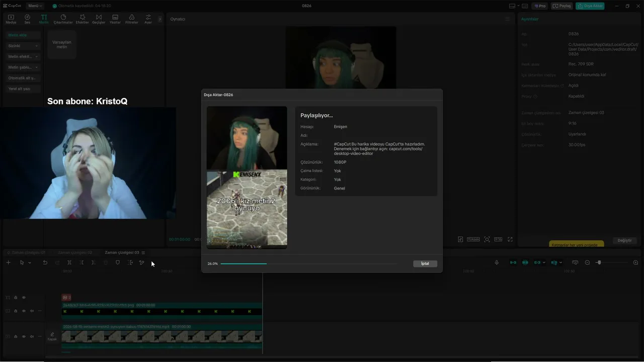Open the 9:16 aspect ratio selector
644x362 pixels.
click(498, 240)
